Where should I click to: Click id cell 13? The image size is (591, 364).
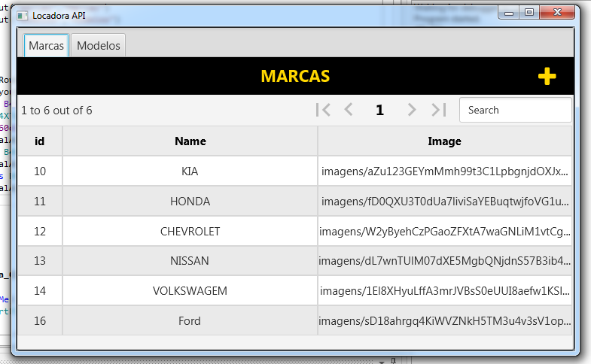pyautogui.click(x=40, y=261)
